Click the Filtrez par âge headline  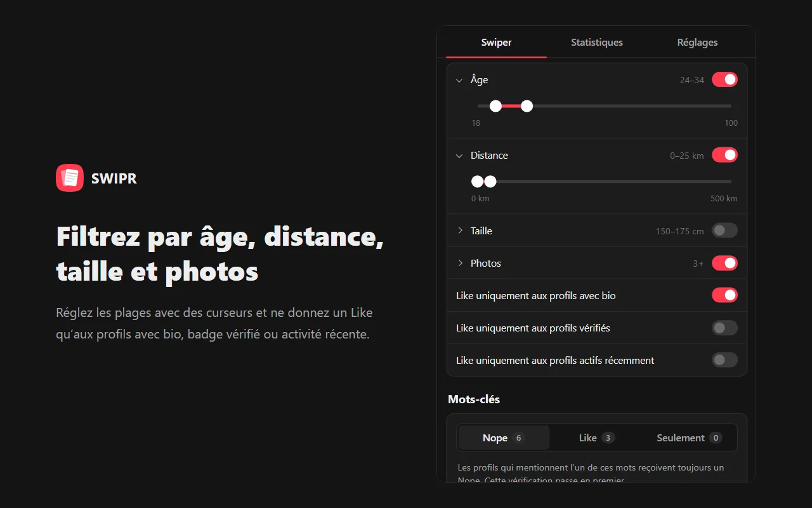[220, 253]
